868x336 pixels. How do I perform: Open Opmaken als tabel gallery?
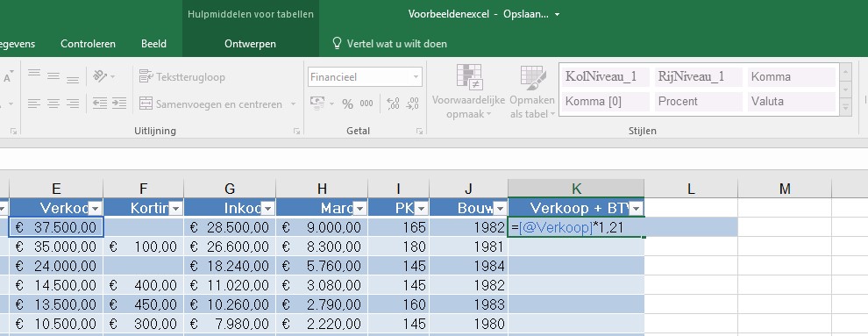(532, 92)
